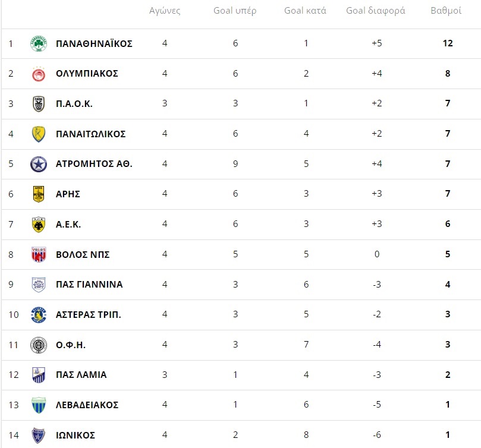This screenshot has width=481, height=448.
Task: Click the Atromitos blue star logo
Action: tap(39, 164)
